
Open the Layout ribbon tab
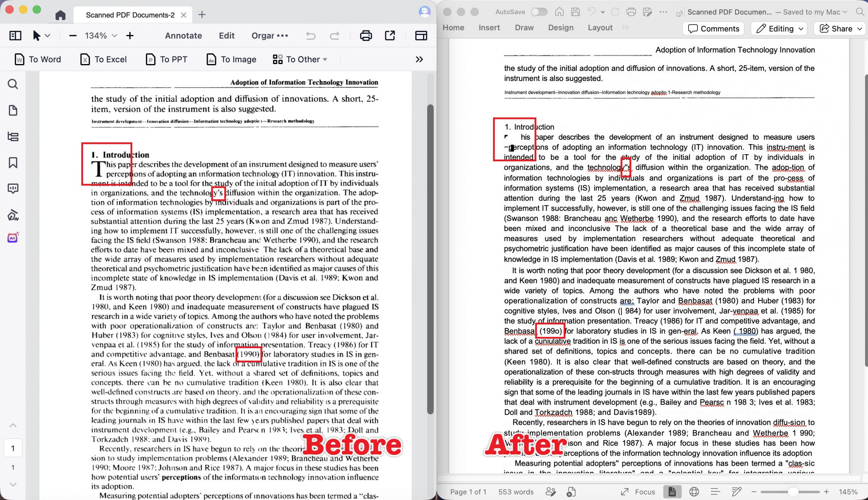coord(600,27)
